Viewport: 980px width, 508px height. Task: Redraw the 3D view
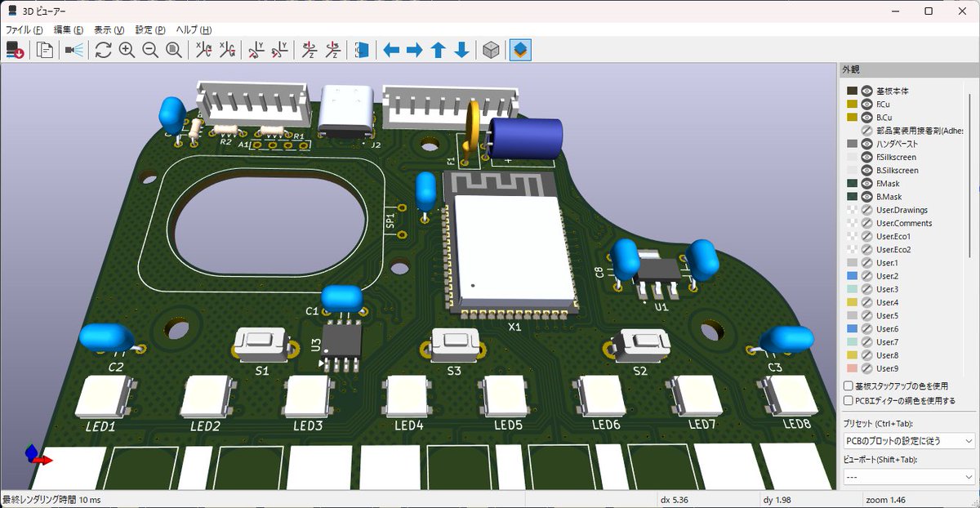pyautogui.click(x=103, y=50)
